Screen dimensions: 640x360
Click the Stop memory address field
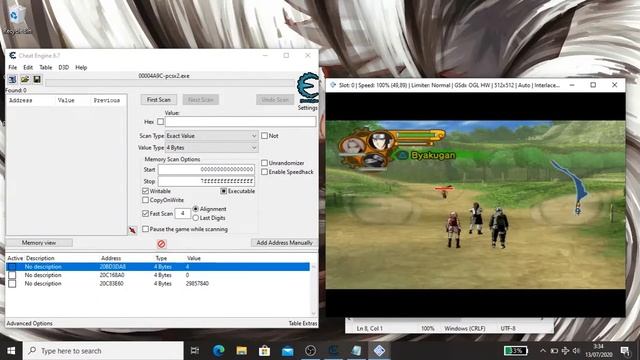206,181
